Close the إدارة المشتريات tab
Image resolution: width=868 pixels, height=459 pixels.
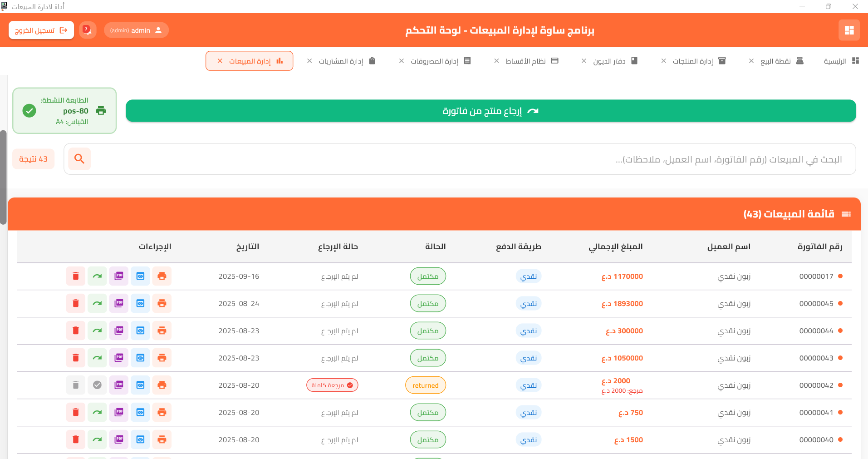tap(309, 61)
